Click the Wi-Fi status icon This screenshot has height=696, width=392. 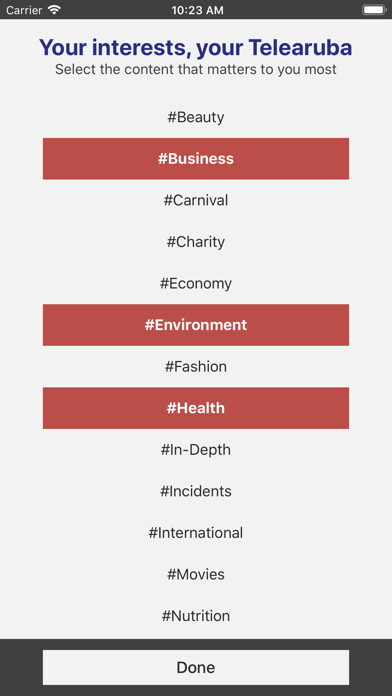(54, 10)
